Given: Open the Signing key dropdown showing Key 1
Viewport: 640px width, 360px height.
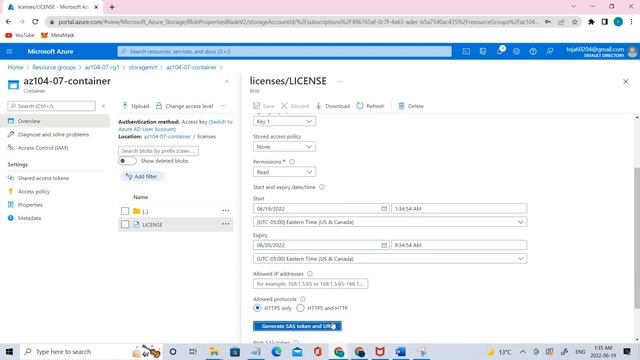Looking at the screenshot, I should (284, 122).
